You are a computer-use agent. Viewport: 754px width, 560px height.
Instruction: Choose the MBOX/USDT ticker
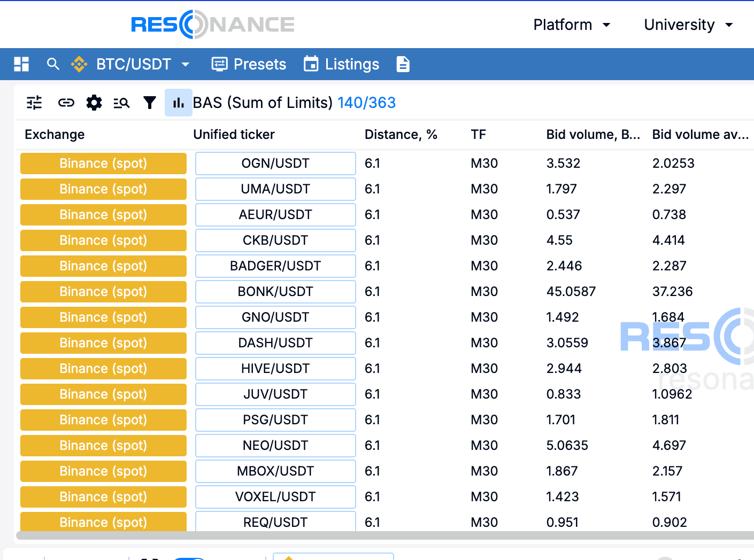(275, 471)
